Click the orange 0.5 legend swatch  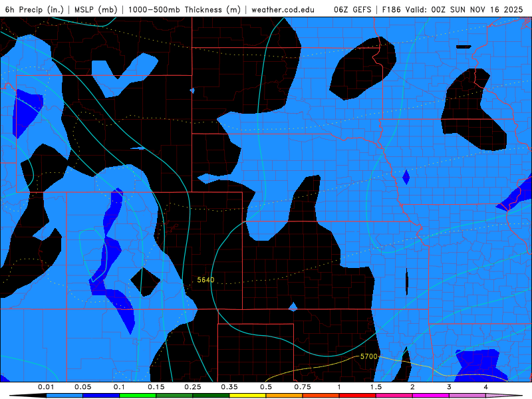[285, 396]
